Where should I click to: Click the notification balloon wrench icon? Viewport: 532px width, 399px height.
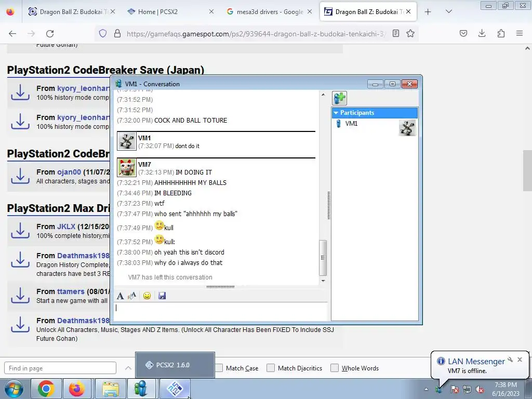[510, 360]
